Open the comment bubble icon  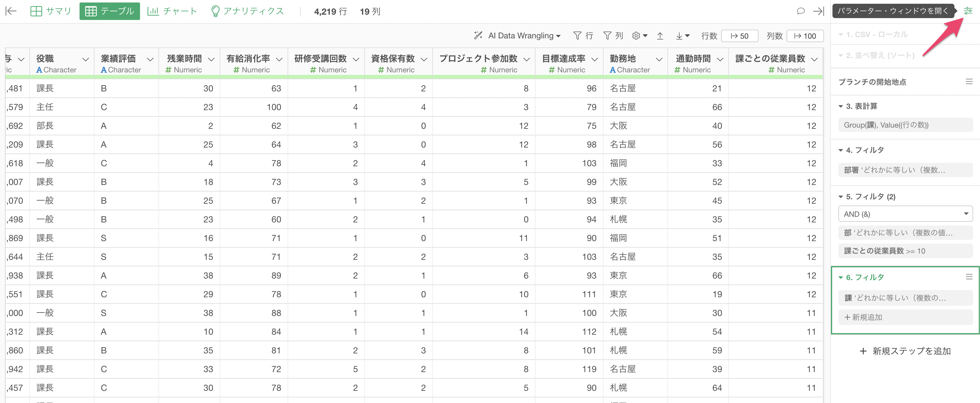click(x=800, y=11)
